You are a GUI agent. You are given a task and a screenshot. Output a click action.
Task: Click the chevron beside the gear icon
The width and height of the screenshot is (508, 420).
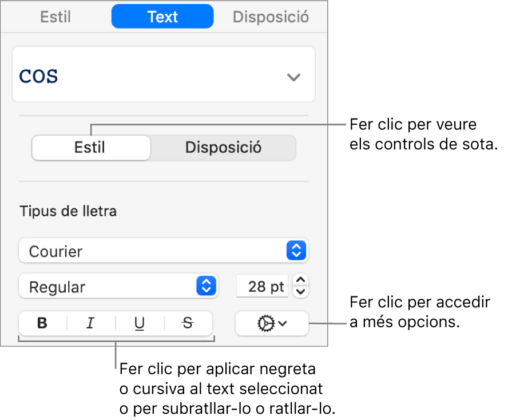283,323
